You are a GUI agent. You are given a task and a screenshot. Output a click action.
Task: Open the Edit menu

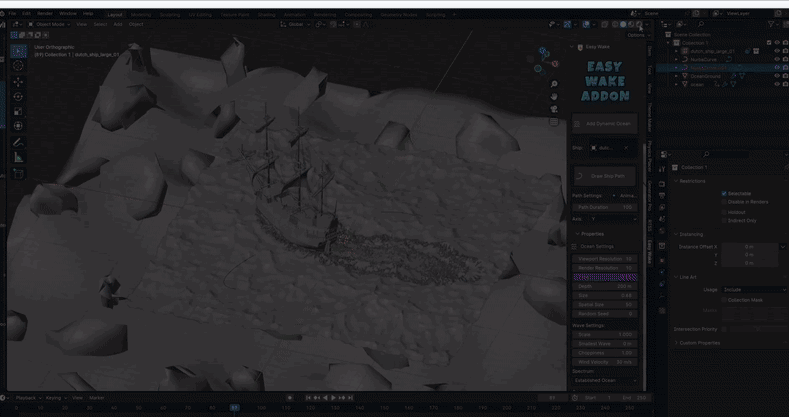coord(26,14)
